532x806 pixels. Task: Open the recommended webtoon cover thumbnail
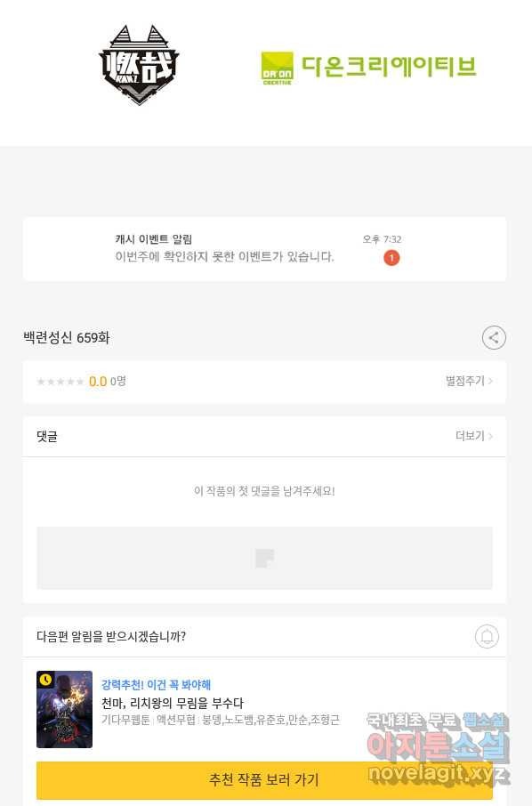tap(64, 709)
